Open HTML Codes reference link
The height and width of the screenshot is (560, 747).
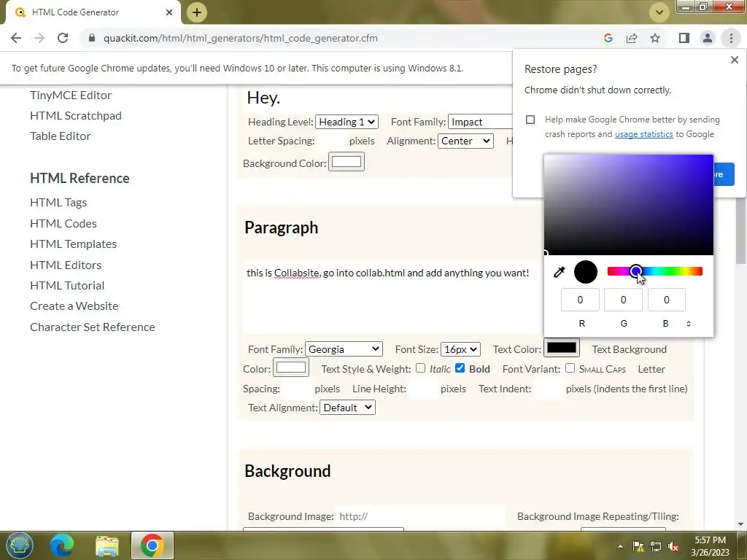click(x=63, y=223)
